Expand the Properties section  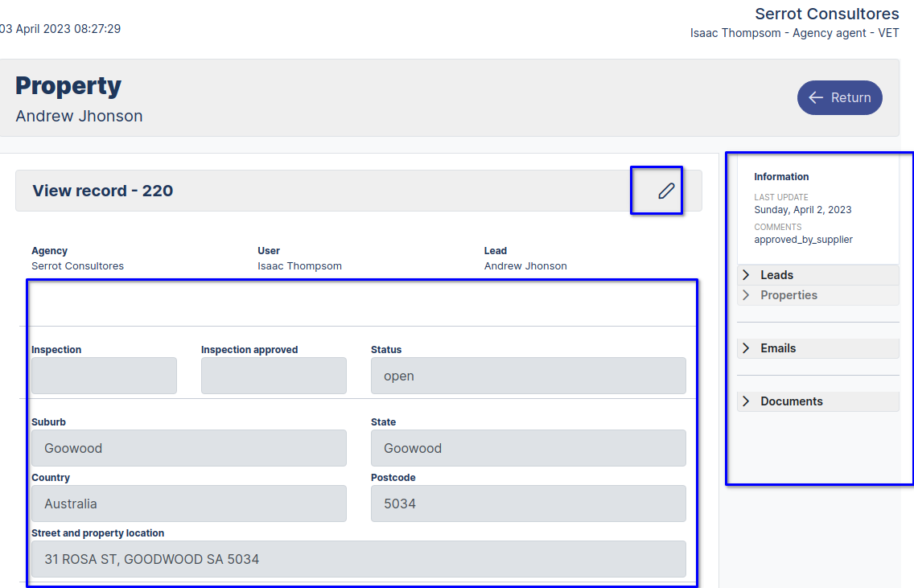click(788, 295)
